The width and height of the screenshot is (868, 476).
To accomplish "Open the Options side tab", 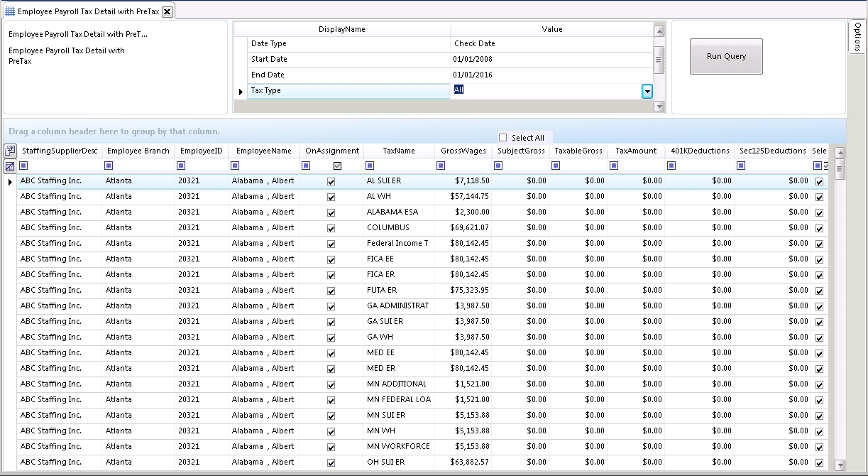I will click(x=857, y=37).
